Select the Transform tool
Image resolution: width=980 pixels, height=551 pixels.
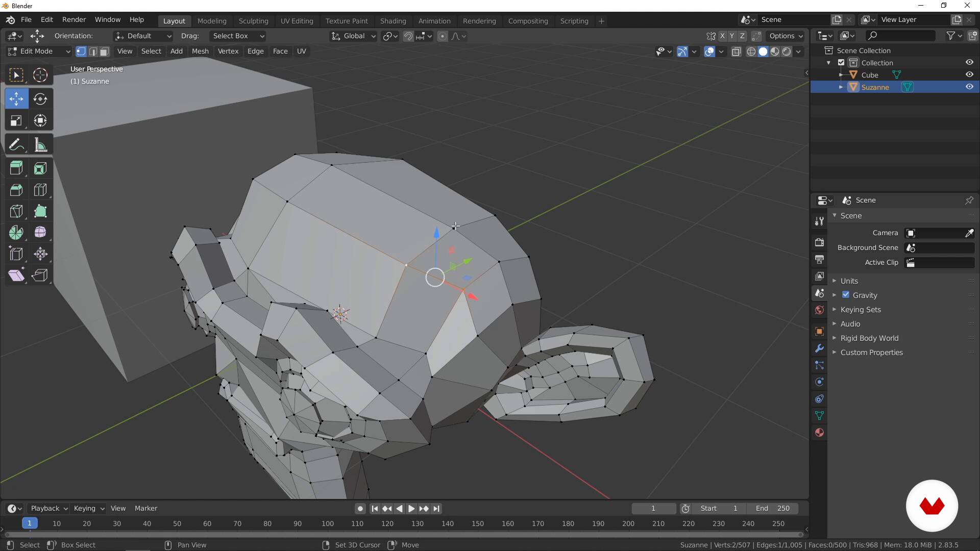pos(40,121)
